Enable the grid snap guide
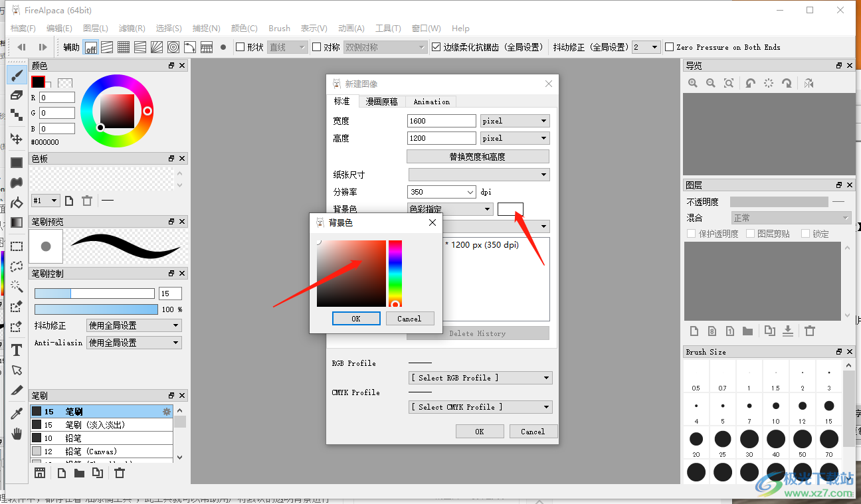Image resolution: width=861 pixels, height=504 pixels. click(x=124, y=47)
